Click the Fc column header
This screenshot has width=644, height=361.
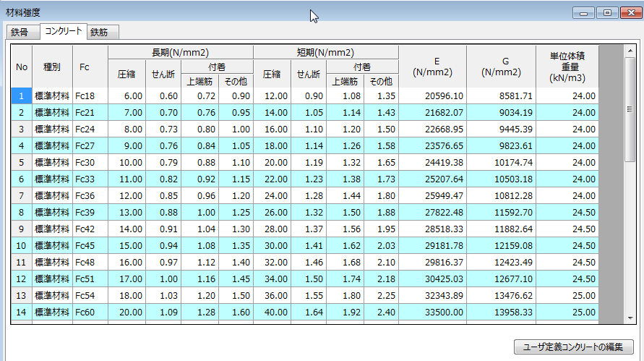point(90,67)
